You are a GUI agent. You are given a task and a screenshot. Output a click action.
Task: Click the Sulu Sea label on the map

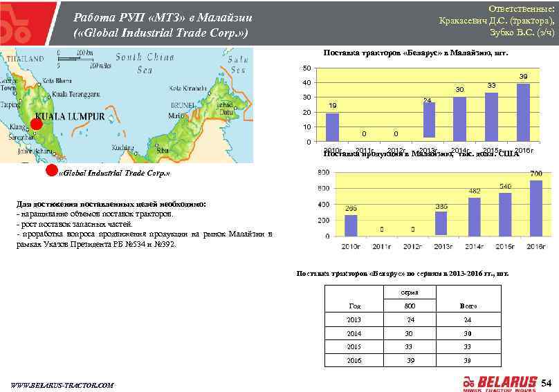[x=238, y=64]
